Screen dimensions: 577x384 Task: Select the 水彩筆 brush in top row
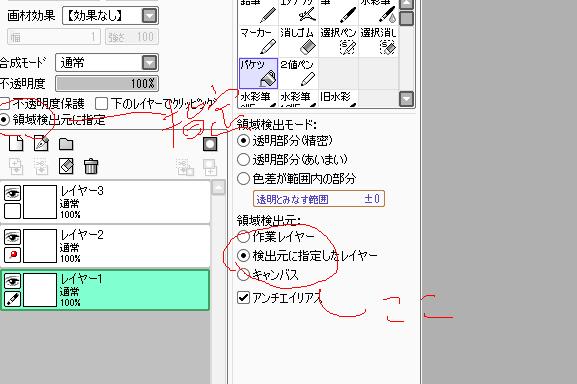(378, 12)
